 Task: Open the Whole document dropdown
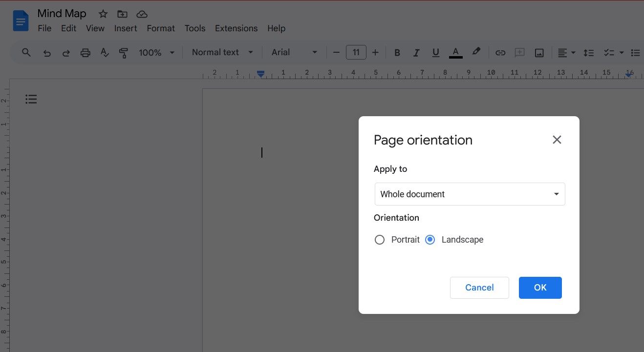coord(470,194)
